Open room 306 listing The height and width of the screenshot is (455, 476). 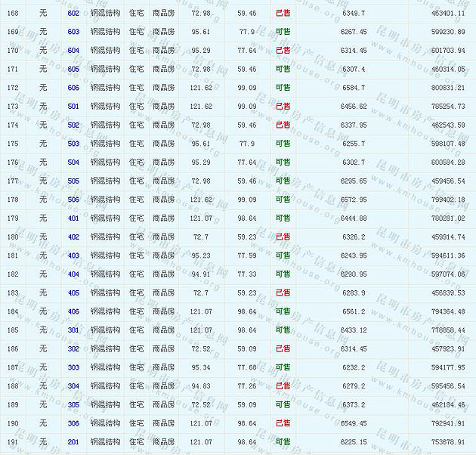tap(73, 423)
